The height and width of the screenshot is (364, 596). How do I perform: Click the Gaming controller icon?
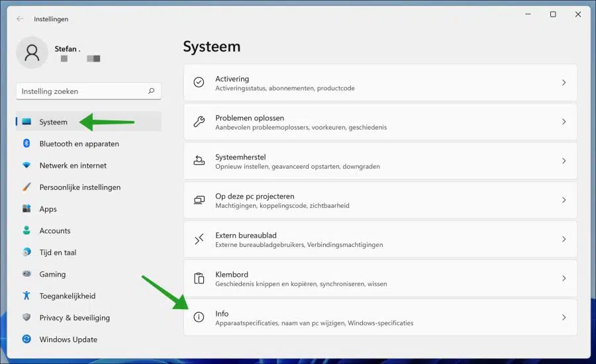click(26, 273)
